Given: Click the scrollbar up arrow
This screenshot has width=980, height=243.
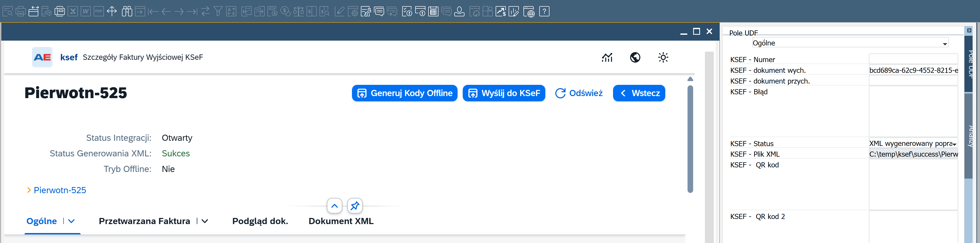Looking at the screenshot, I should pyautogui.click(x=690, y=79).
